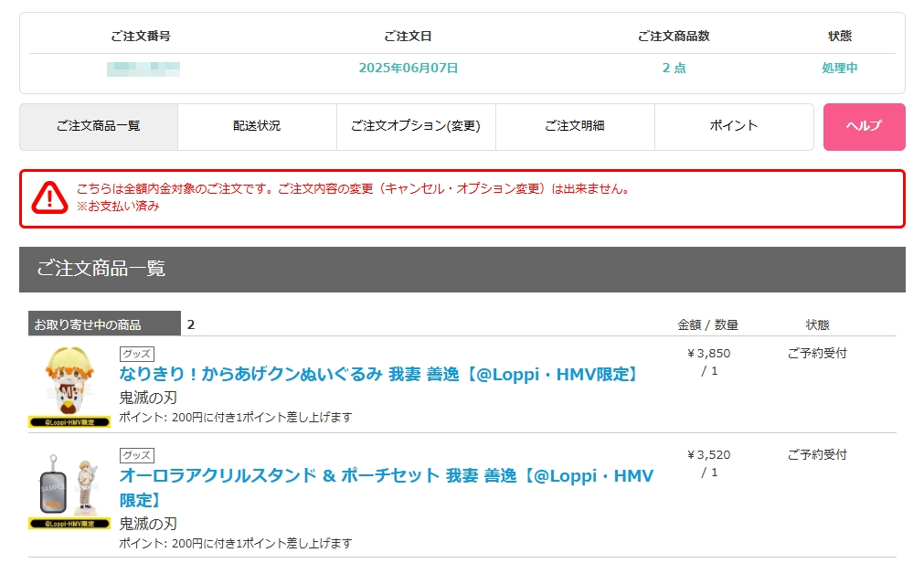Click the pink ヘルプ button
Viewport: 924px width, 574px height.
point(865,127)
